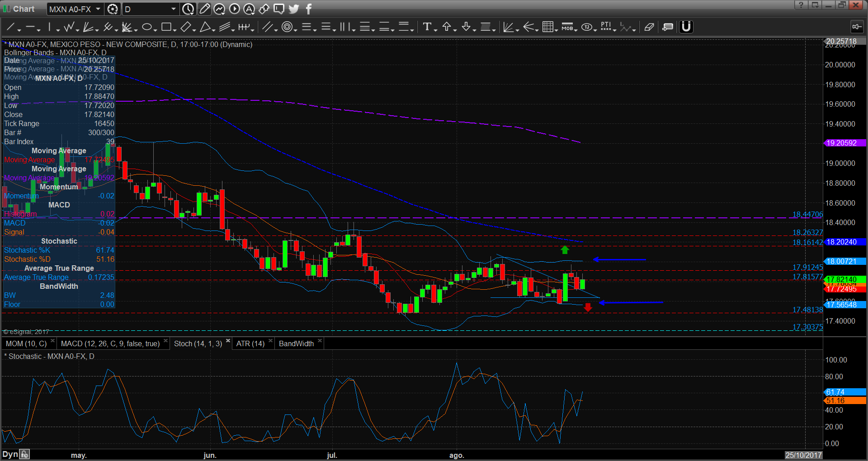The image size is (868, 461).
Task: Select the TJ ellipse tool
Action: [586, 27]
